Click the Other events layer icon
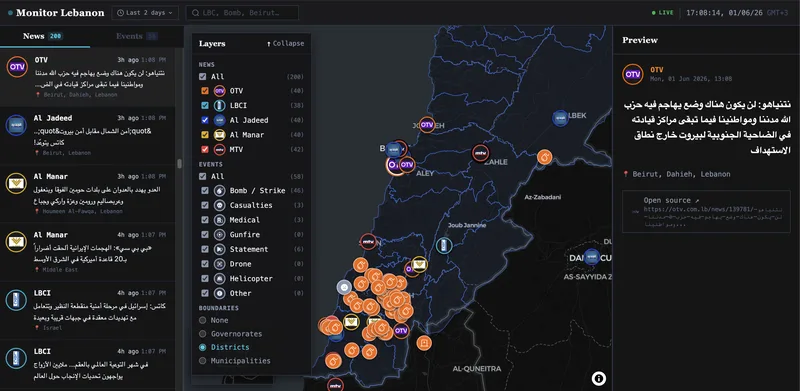The height and width of the screenshot is (391, 800). tap(219, 294)
